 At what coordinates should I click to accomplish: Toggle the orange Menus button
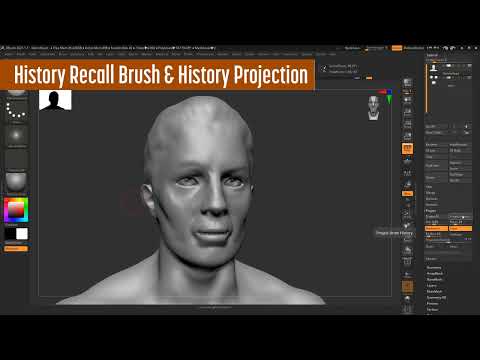pos(396,48)
